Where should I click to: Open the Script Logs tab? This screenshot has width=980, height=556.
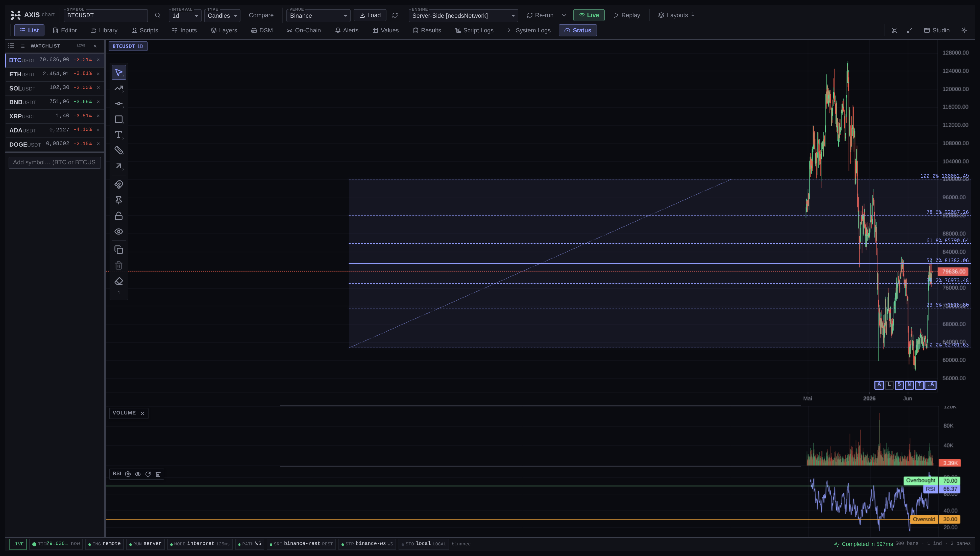474,31
